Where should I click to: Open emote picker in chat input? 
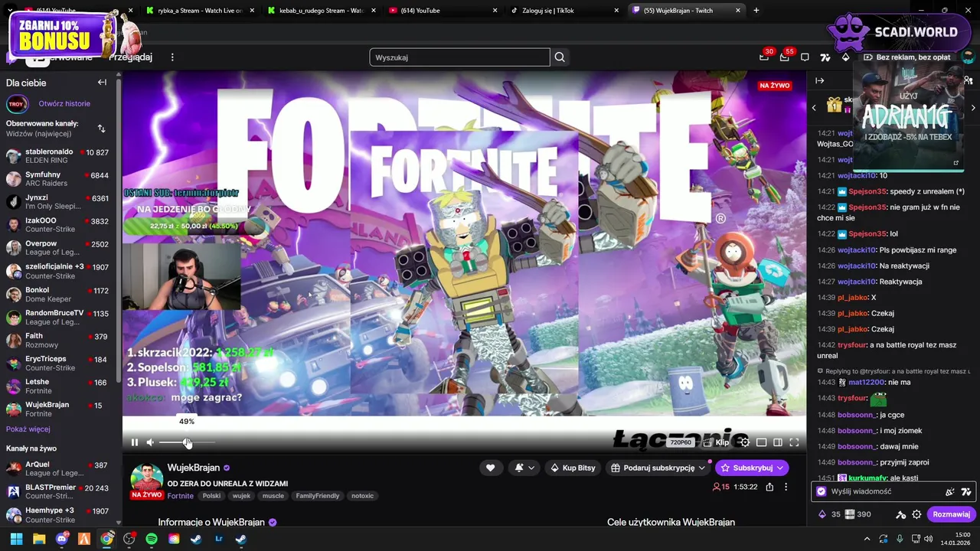click(x=950, y=491)
